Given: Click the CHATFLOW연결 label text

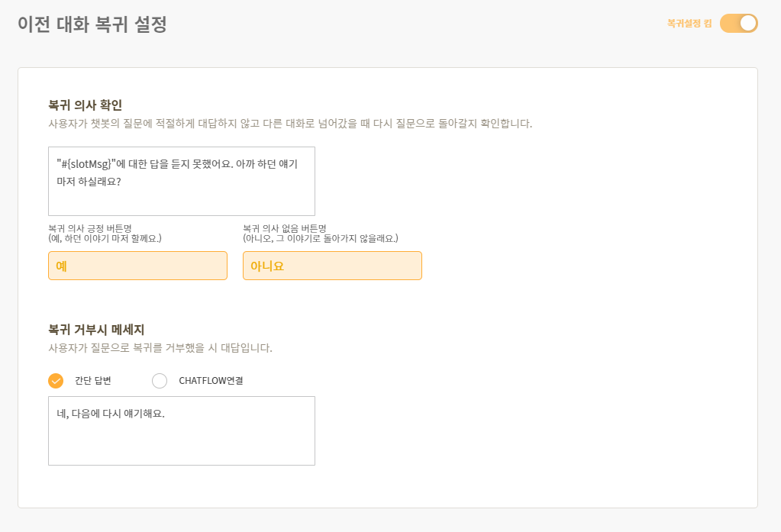Looking at the screenshot, I should (211, 381).
